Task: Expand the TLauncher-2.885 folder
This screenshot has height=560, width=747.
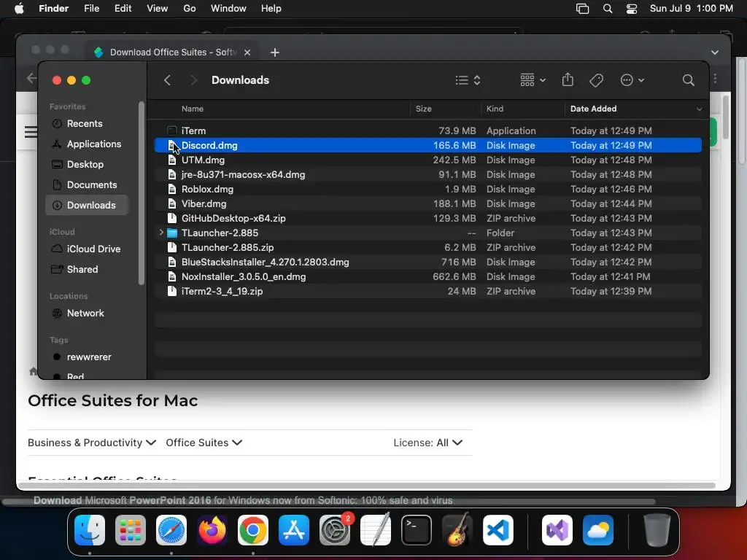Action: (x=161, y=233)
